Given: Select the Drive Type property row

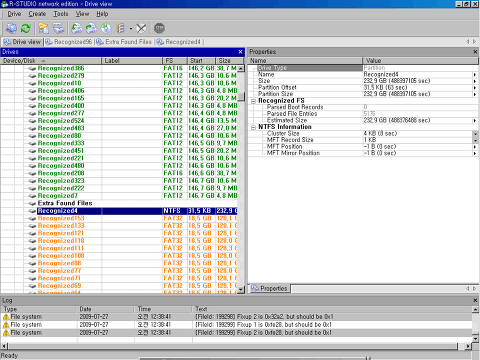Looking at the screenshot, I should [x=363, y=68].
